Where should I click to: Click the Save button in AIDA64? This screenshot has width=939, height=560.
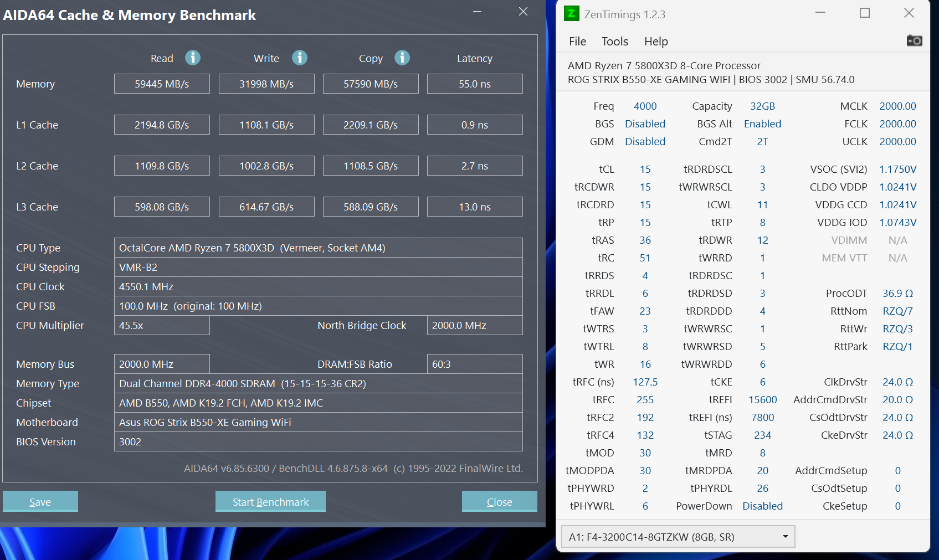click(40, 501)
